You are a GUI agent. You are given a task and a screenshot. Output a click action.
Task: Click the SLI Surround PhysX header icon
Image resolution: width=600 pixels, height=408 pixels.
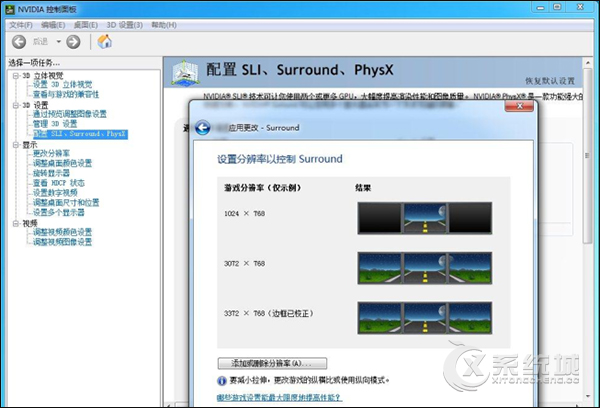(185, 72)
